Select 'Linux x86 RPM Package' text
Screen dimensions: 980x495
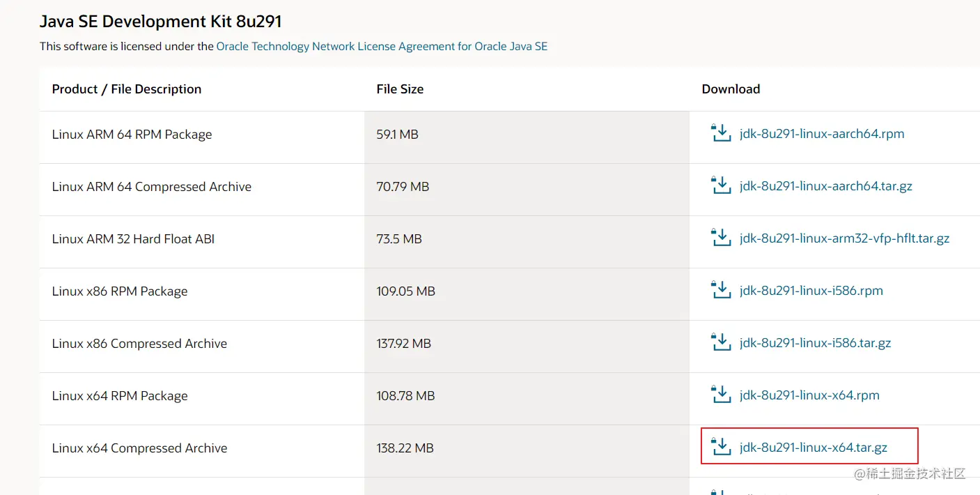(x=120, y=291)
